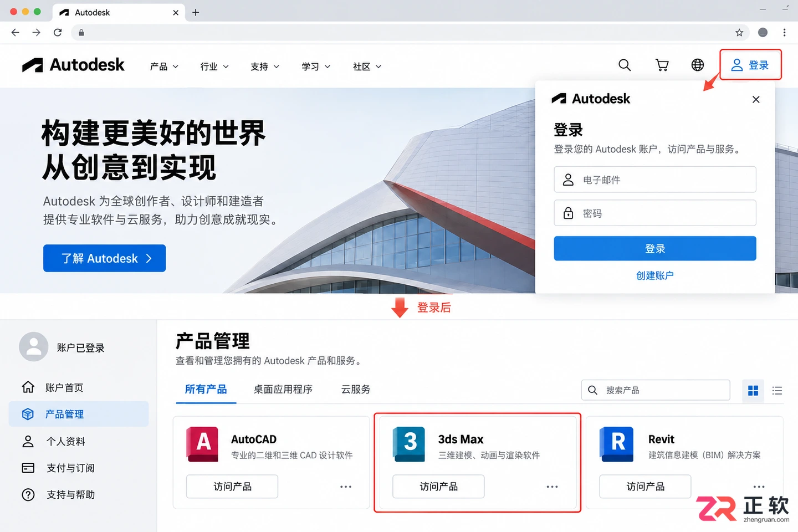Click the browser forward arrow
Viewport: 798px width, 532px height.
coord(37,33)
